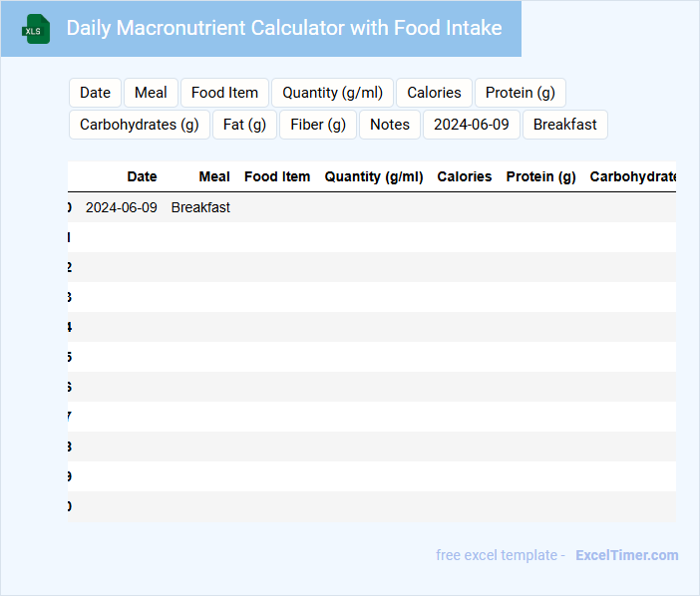Click the Fiber (g) tag

point(318,125)
